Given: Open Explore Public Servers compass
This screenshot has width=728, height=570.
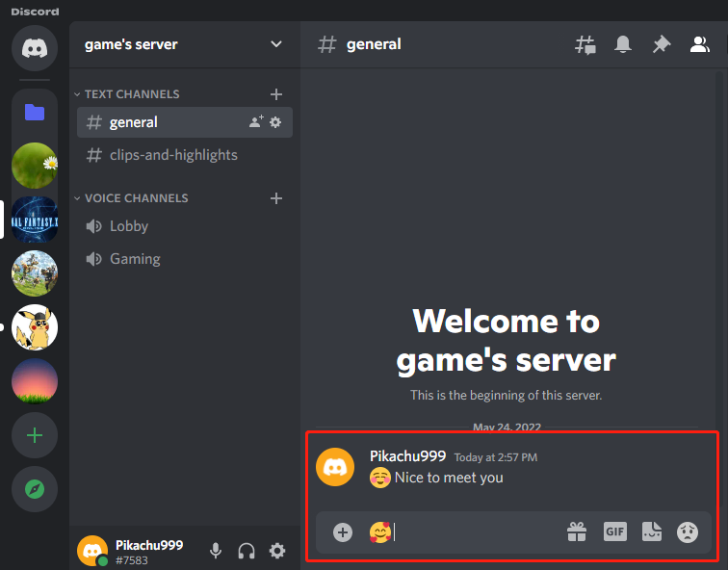Looking at the screenshot, I should coord(35,489).
